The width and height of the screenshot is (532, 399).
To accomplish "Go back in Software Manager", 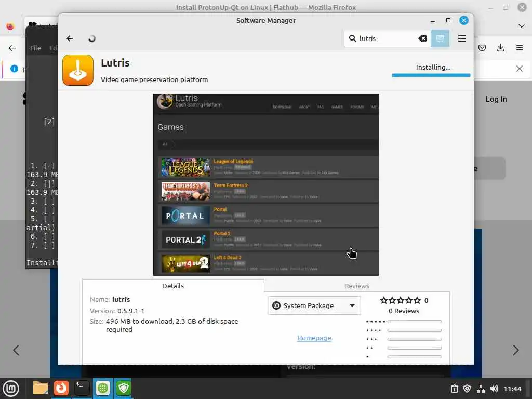I will pyautogui.click(x=70, y=38).
